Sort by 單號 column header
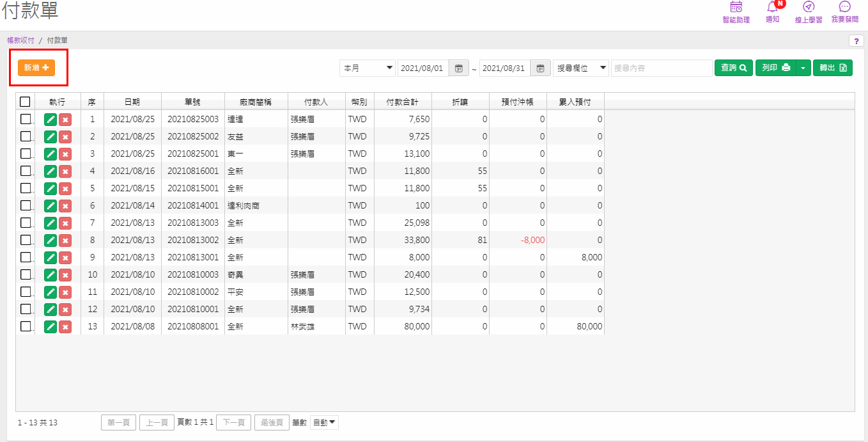 click(x=193, y=102)
